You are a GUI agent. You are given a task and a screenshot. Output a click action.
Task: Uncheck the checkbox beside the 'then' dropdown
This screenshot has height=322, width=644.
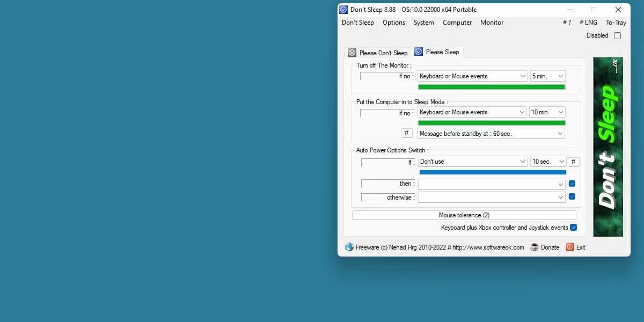coord(572,184)
